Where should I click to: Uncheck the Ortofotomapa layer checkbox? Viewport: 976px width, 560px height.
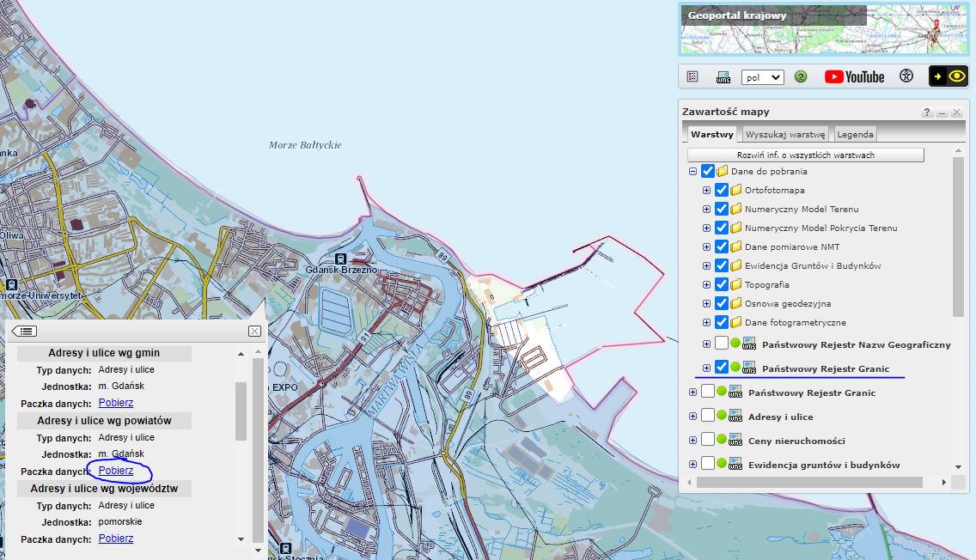click(x=722, y=190)
